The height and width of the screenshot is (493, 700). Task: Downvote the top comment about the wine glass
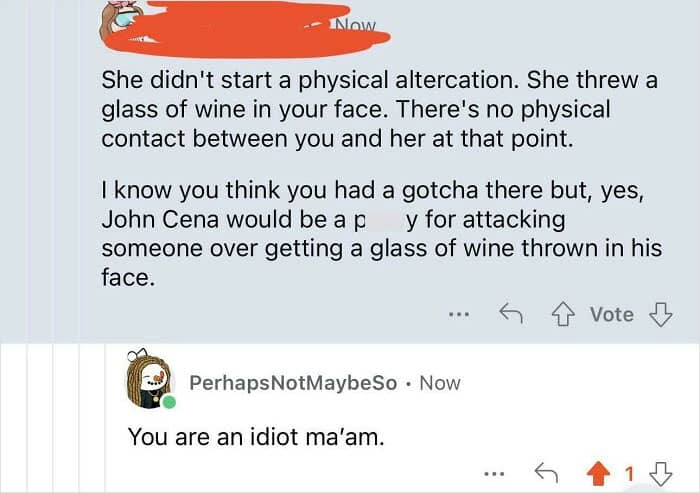(x=660, y=314)
